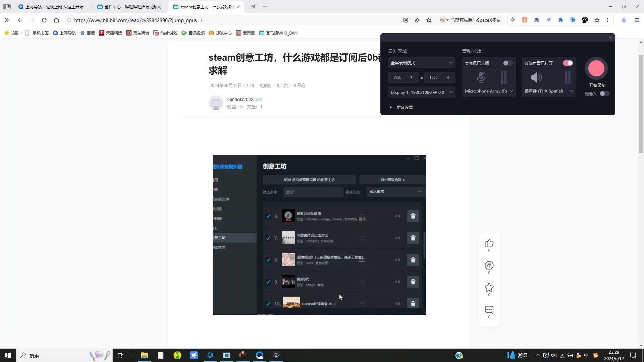Click the browser reload icon

(44, 20)
